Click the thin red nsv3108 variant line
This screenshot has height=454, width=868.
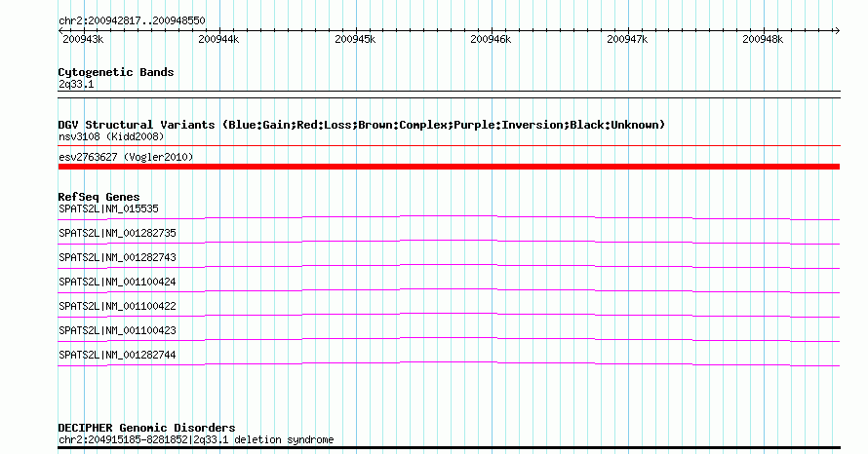point(449,146)
